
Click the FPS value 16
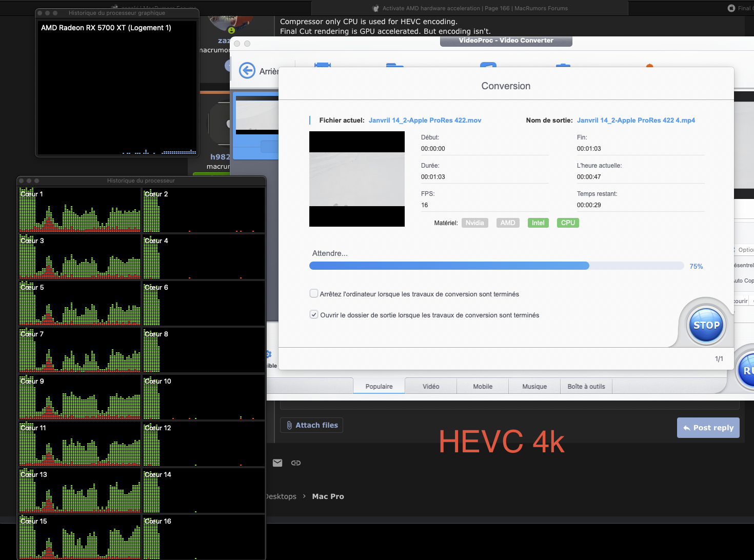(425, 205)
